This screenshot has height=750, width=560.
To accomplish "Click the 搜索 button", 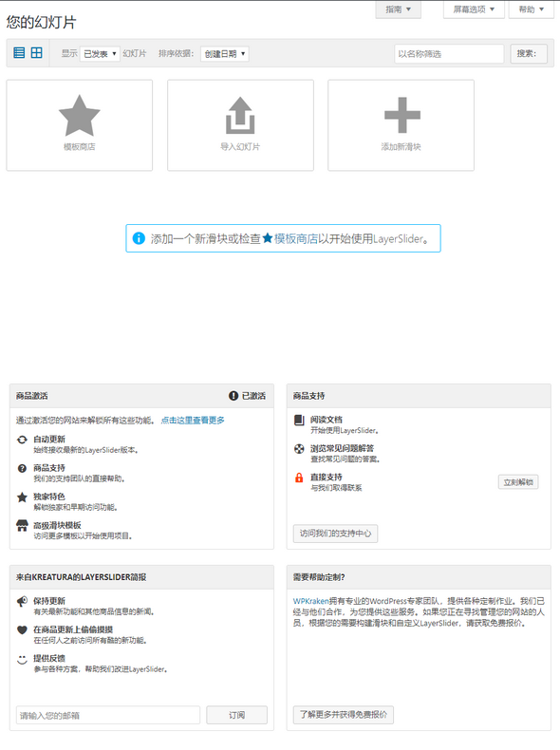I will 529,53.
